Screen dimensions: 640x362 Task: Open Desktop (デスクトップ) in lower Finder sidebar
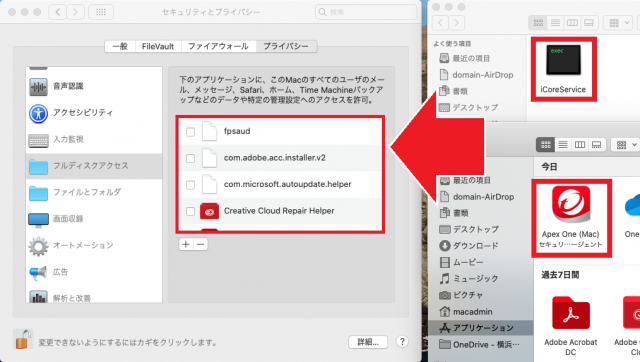tap(469, 229)
